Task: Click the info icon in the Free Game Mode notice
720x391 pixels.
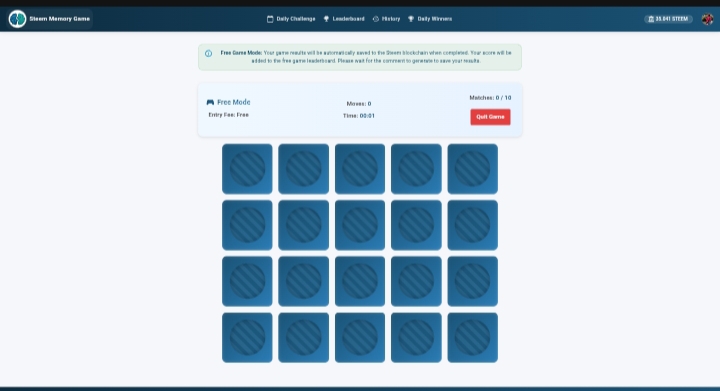Action: click(208, 53)
